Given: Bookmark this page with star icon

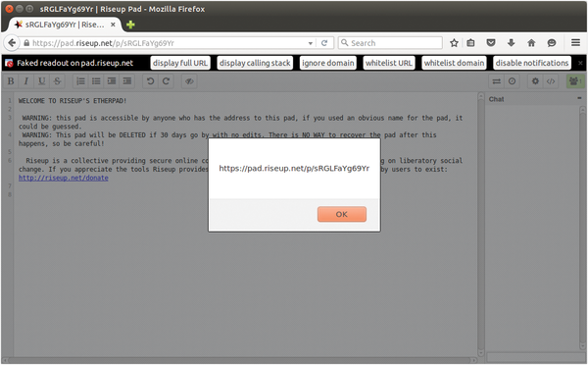Looking at the screenshot, I should point(454,43).
